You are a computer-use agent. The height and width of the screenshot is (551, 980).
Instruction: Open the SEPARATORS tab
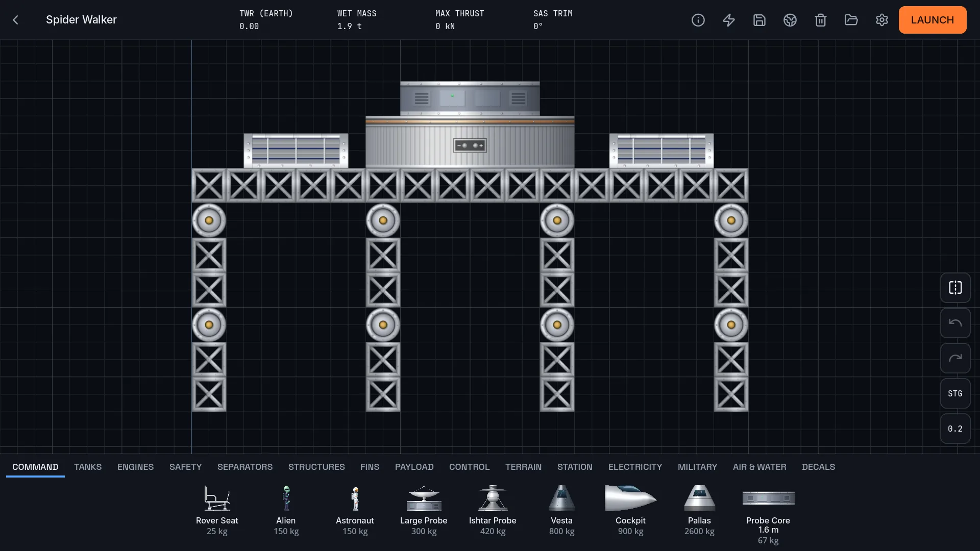[245, 467]
